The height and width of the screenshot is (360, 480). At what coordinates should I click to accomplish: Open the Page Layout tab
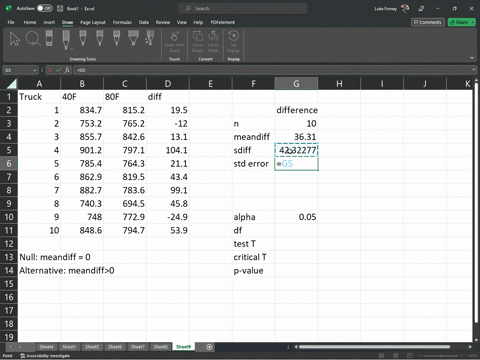93,22
